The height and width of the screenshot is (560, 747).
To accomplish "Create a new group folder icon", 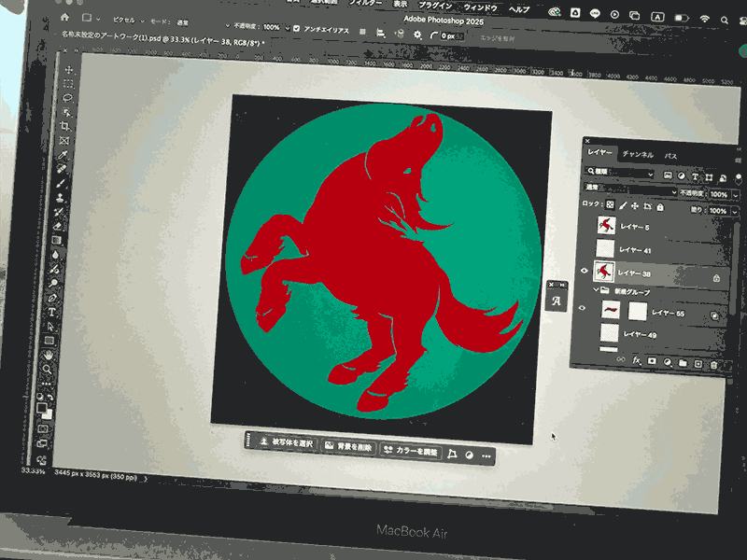I will pyautogui.click(x=683, y=363).
